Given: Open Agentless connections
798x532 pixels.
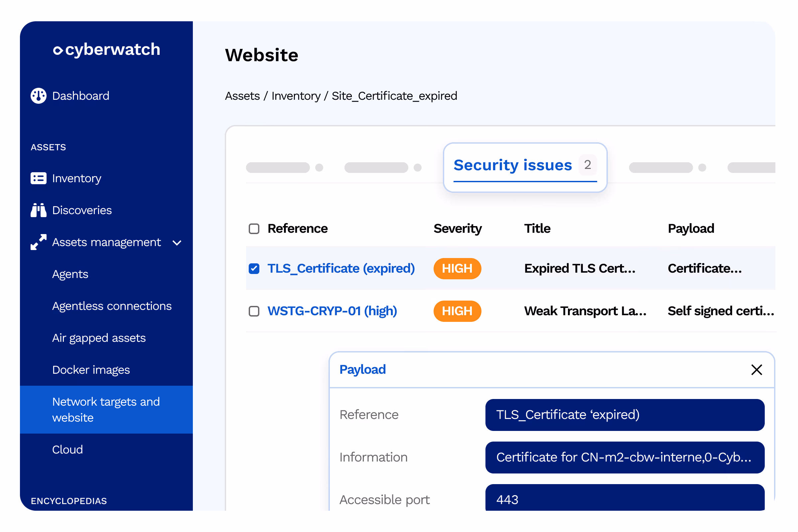Looking at the screenshot, I should pos(112,306).
